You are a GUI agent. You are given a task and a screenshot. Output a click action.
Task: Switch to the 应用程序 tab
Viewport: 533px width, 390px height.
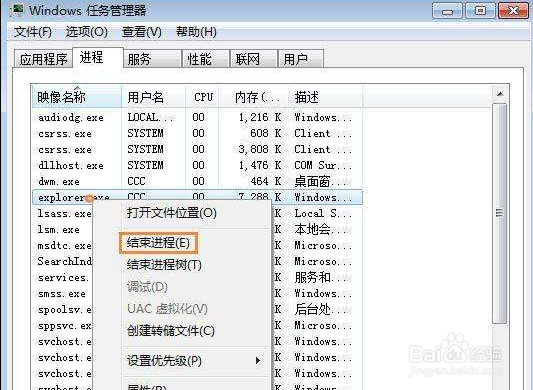click(44, 59)
